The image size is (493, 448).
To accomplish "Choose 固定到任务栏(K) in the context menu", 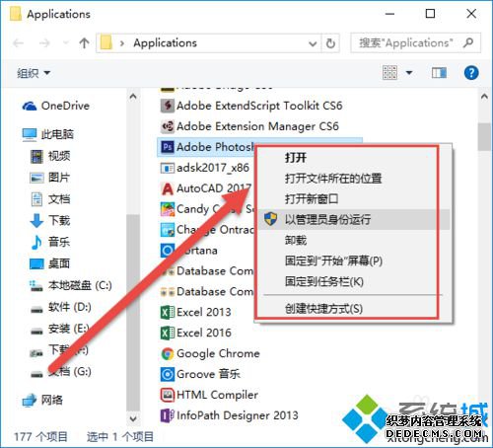I will [x=324, y=281].
